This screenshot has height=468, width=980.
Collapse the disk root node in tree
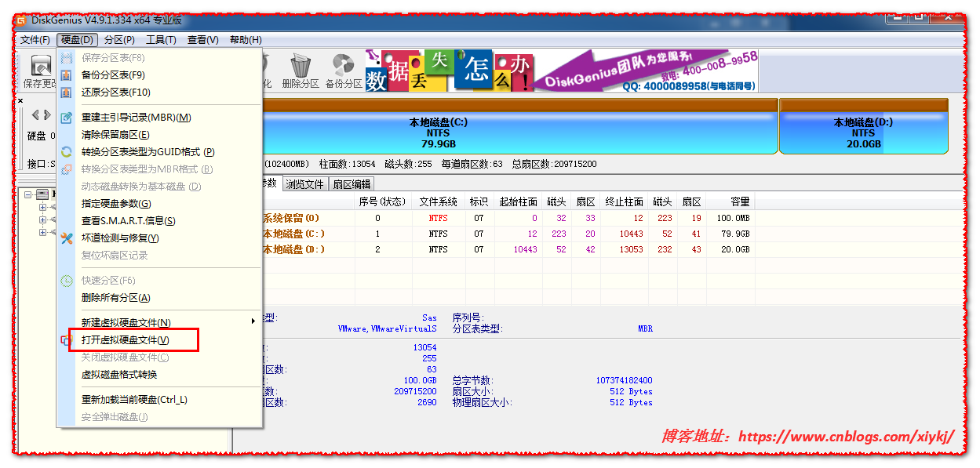tap(27, 194)
